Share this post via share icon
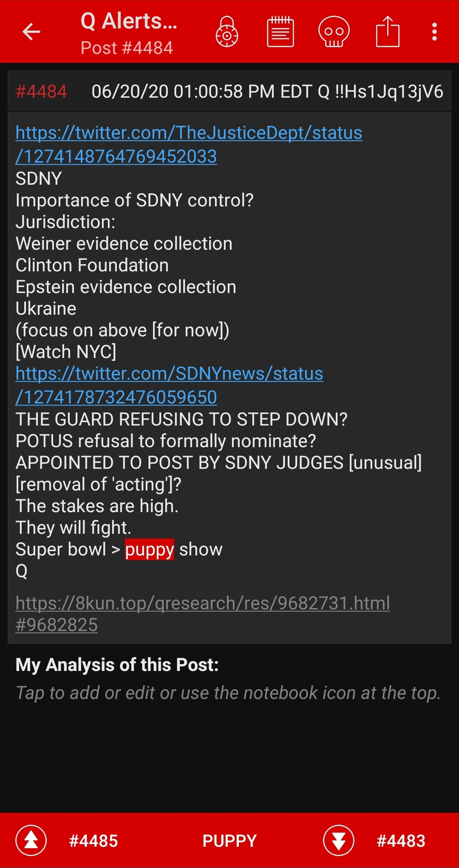Screen dimensions: 459x868 click(388, 32)
